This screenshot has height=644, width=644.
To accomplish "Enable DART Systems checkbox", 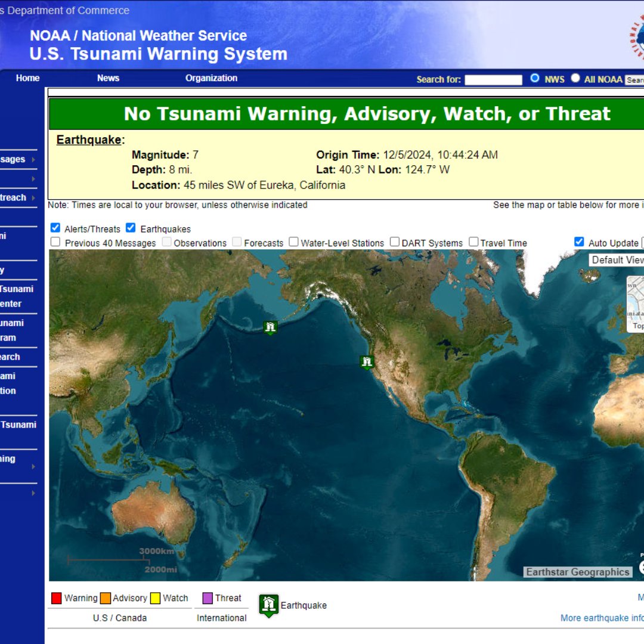I will pos(395,242).
